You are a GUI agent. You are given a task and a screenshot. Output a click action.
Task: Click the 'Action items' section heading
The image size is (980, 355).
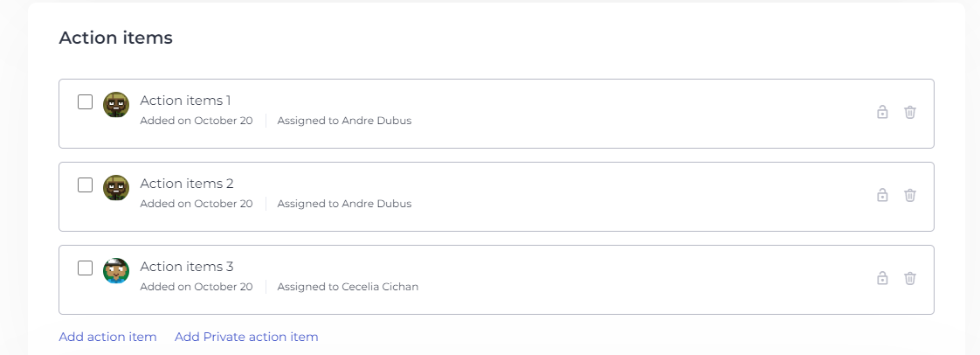pos(115,38)
